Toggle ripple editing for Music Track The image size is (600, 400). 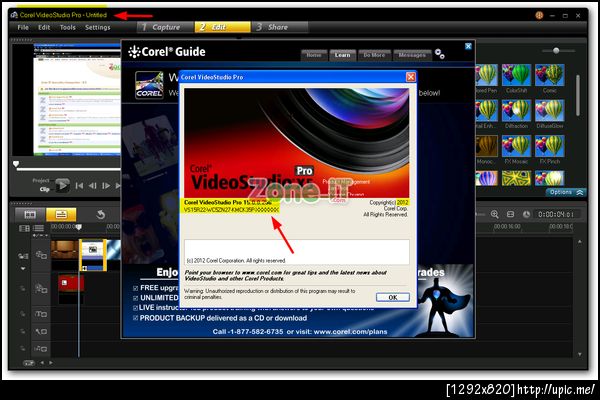click(x=23, y=348)
